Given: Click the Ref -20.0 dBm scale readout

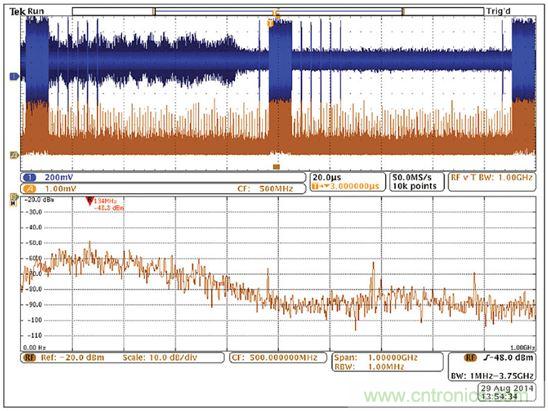Looking at the screenshot, I should [x=122, y=358].
